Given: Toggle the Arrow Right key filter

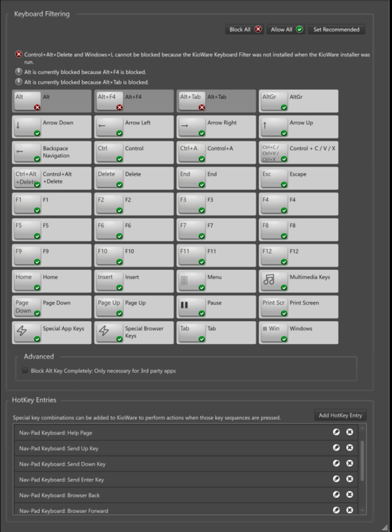Looking at the screenshot, I should click(x=216, y=127).
